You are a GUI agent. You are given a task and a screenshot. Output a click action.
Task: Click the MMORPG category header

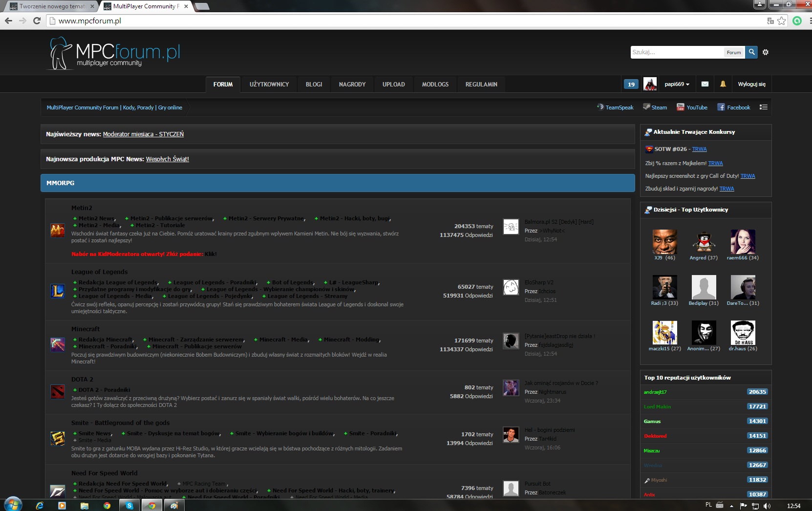(338, 183)
